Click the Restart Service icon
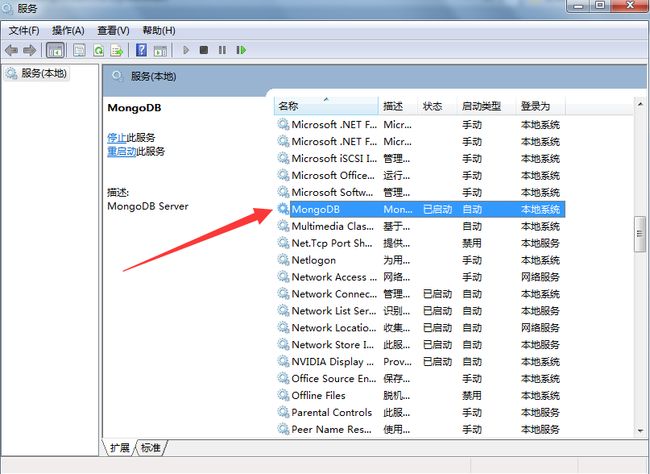The image size is (650, 474). (241, 50)
